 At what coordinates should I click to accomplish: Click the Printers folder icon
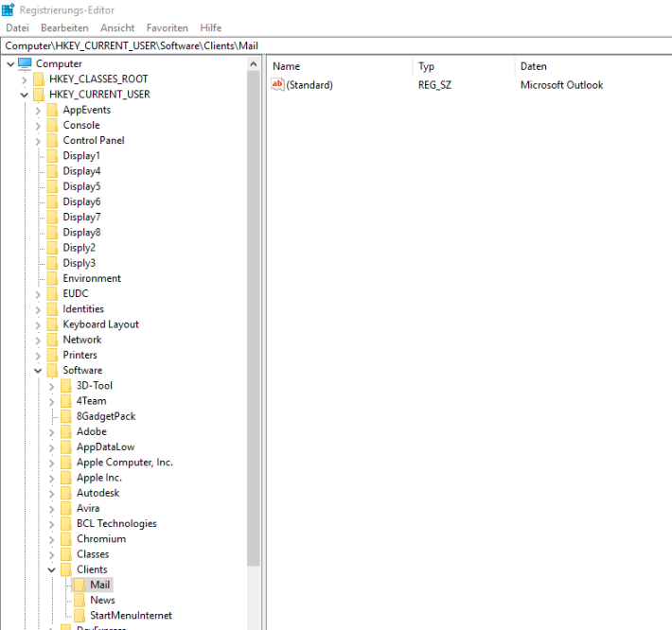coord(52,355)
